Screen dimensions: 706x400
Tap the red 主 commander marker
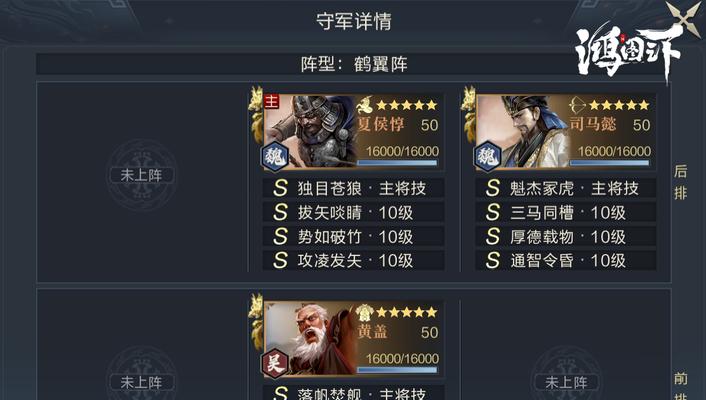click(x=272, y=102)
